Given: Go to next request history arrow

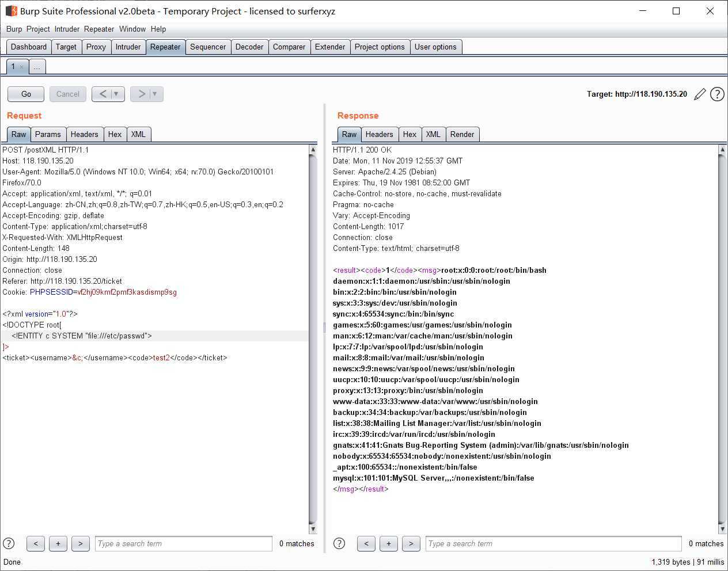Looking at the screenshot, I should click(141, 94).
